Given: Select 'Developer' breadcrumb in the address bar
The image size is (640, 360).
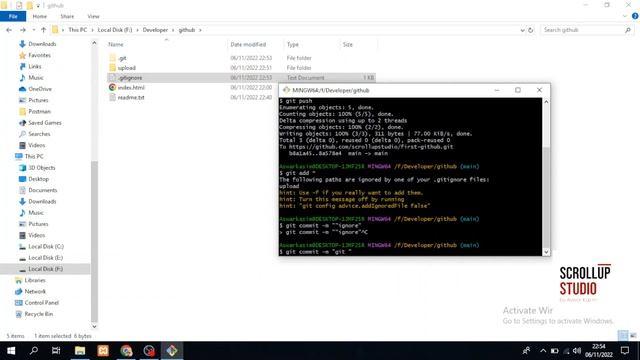Looking at the screenshot, I should point(155,30).
